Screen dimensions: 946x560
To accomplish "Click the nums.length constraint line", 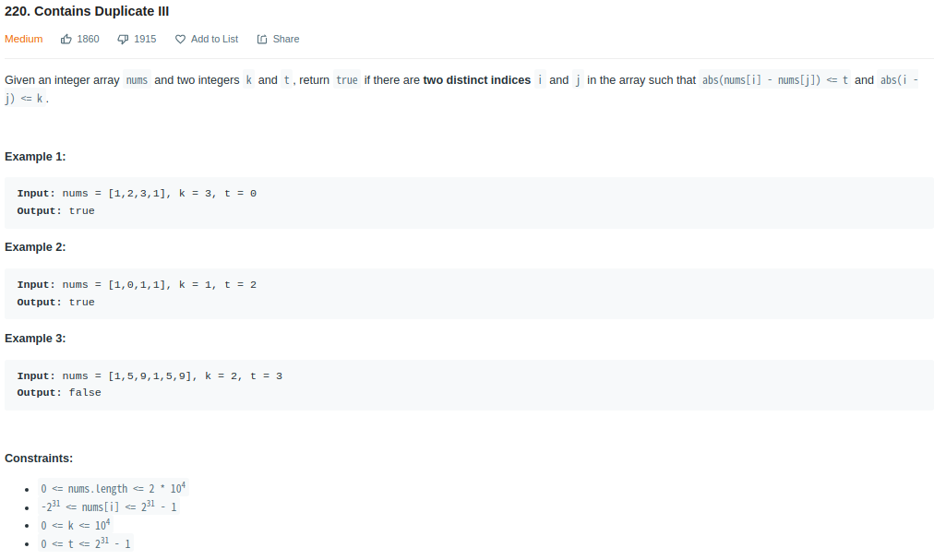I will 114,488.
